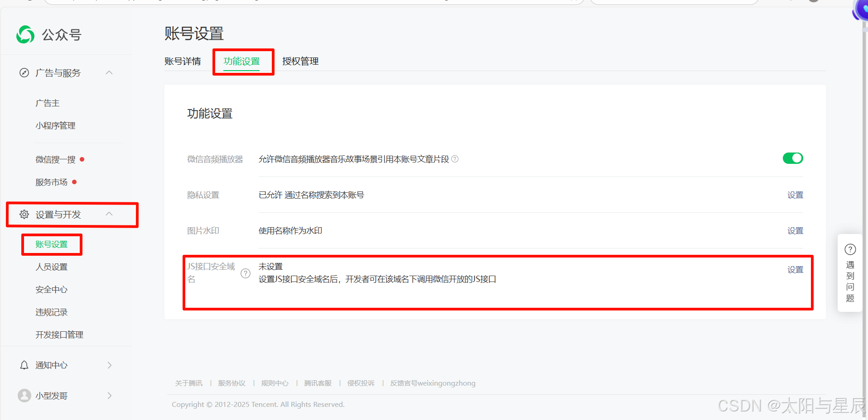Open 服务市场 in the sidebar
Viewport: 868px width, 420px height.
52,182
